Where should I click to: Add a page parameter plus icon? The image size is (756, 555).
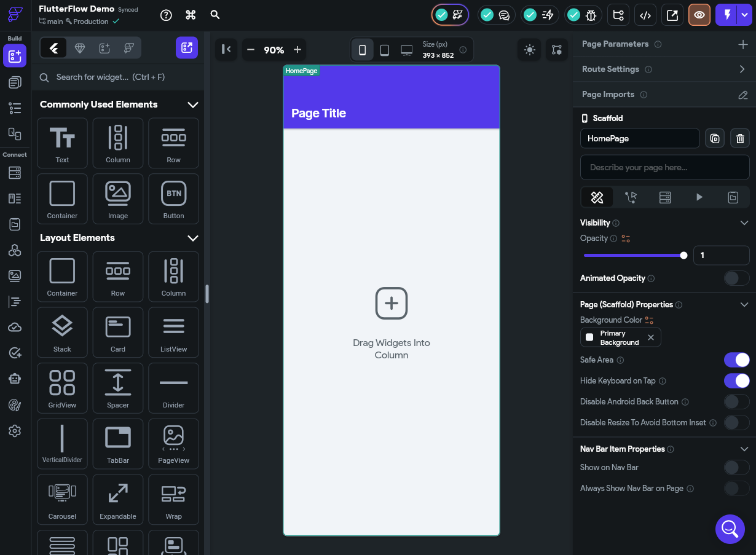point(742,44)
